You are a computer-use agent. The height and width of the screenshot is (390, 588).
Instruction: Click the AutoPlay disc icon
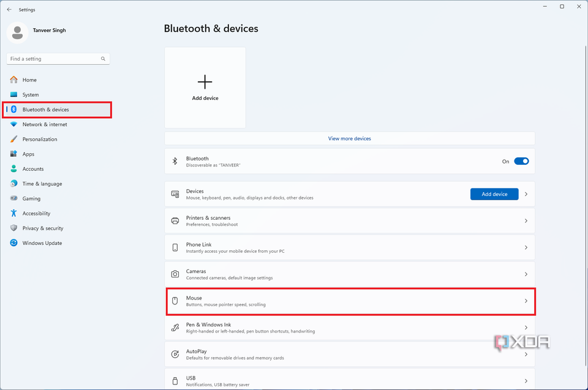175,354
